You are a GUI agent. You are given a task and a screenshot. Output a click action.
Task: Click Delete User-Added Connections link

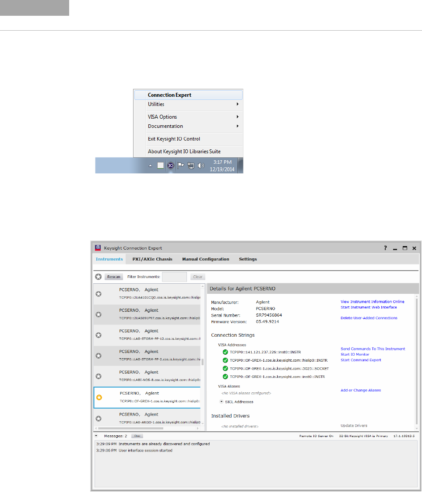pos(369,318)
